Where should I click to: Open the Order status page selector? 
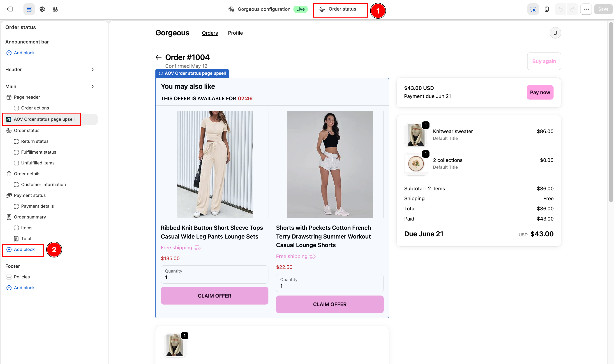340,9
